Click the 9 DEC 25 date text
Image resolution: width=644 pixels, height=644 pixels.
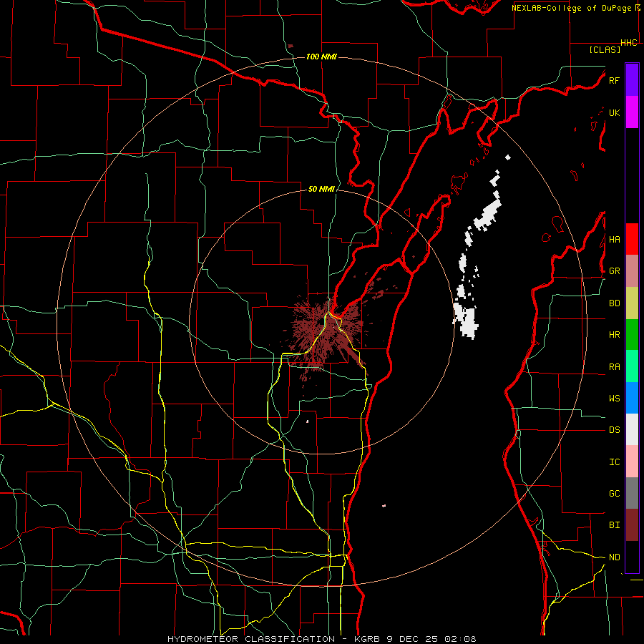412,639
